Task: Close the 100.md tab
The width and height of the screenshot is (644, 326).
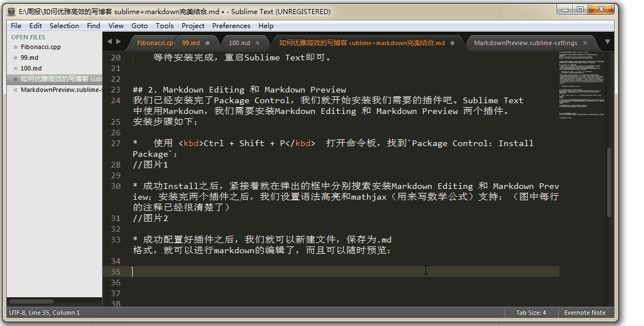Action: click(257, 43)
